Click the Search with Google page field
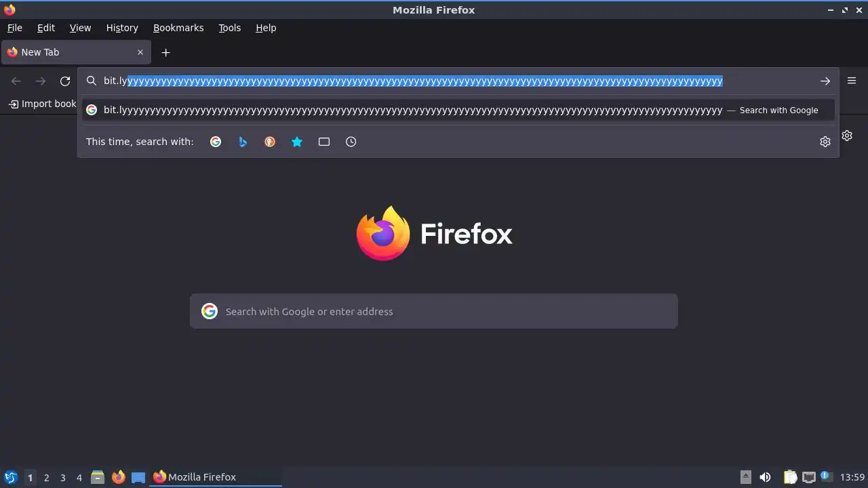 434,311
